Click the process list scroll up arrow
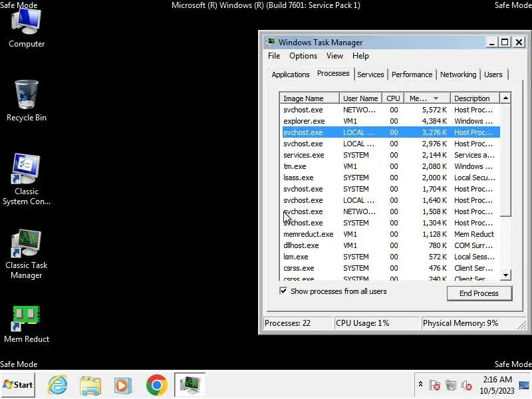Screen dimensions: 532x399 505,98
